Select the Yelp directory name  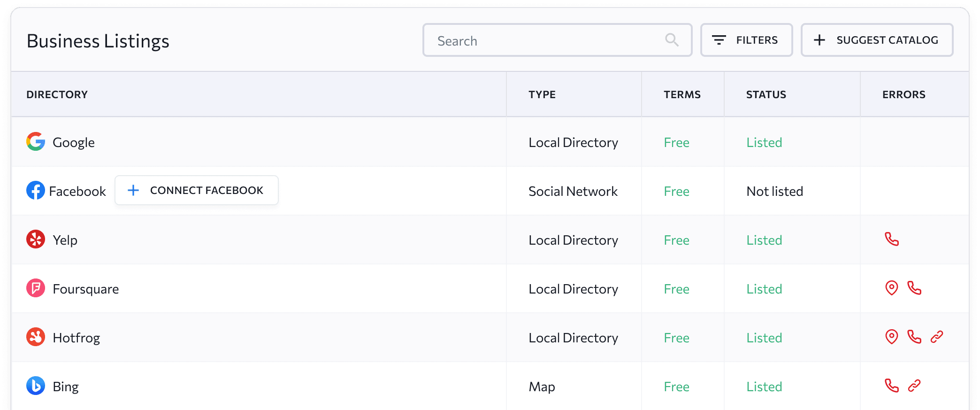click(65, 240)
